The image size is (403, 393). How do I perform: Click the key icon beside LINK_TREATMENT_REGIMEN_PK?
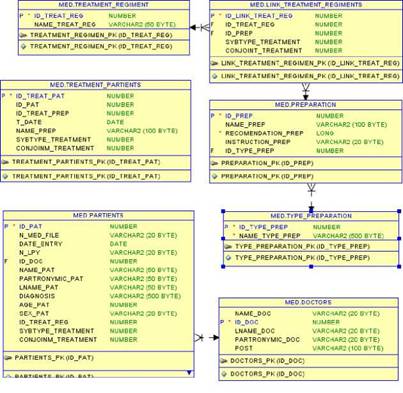pos(214,63)
